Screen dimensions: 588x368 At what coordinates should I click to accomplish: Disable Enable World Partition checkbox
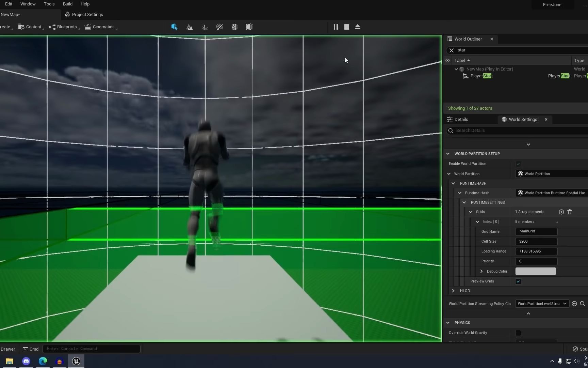pos(518,164)
